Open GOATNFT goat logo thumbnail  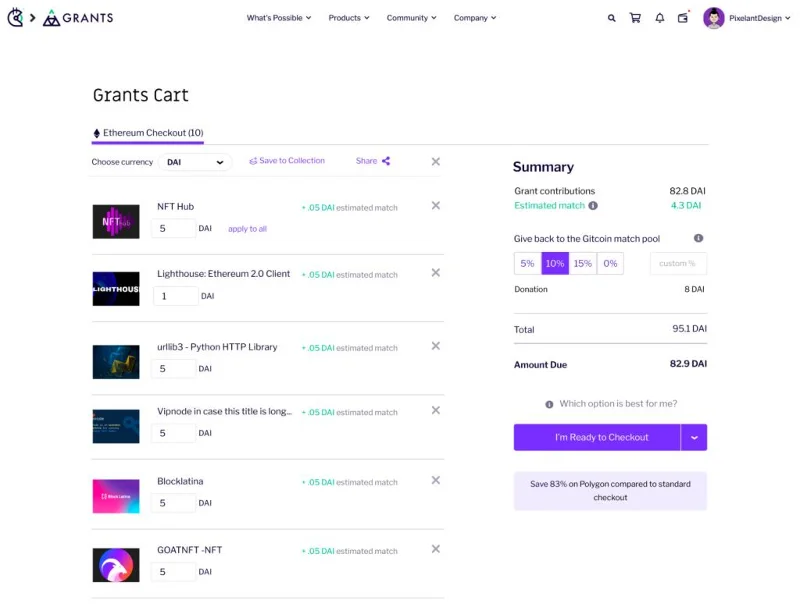(x=116, y=565)
